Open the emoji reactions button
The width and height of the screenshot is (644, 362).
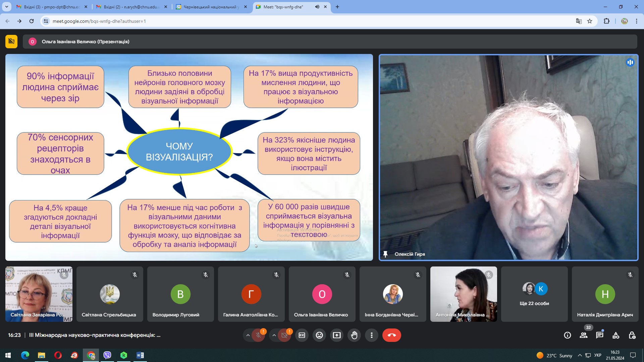point(319,335)
